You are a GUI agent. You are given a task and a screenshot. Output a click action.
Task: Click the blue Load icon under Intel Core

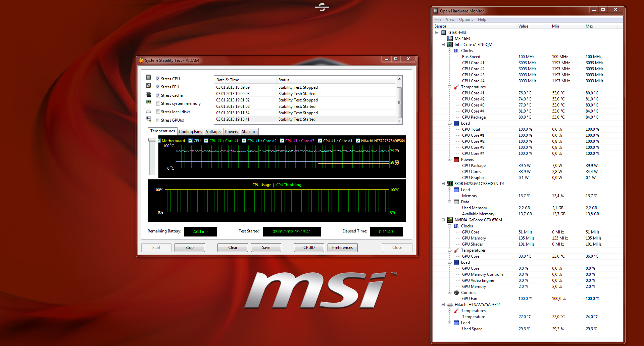pos(456,123)
